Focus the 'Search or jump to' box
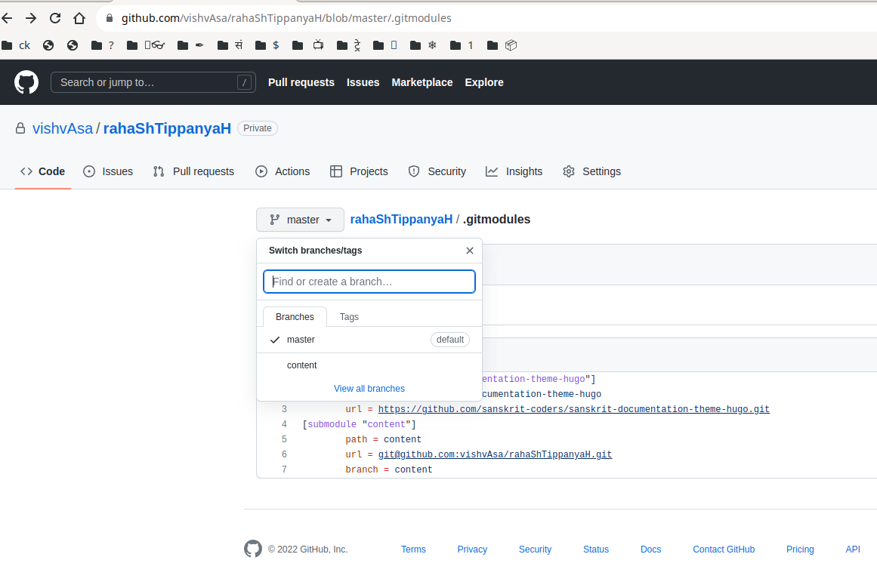This screenshot has width=877, height=588. 153,82
